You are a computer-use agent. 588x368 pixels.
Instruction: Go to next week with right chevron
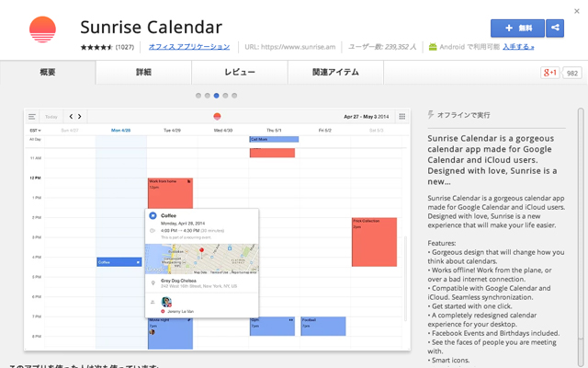pos(80,117)
